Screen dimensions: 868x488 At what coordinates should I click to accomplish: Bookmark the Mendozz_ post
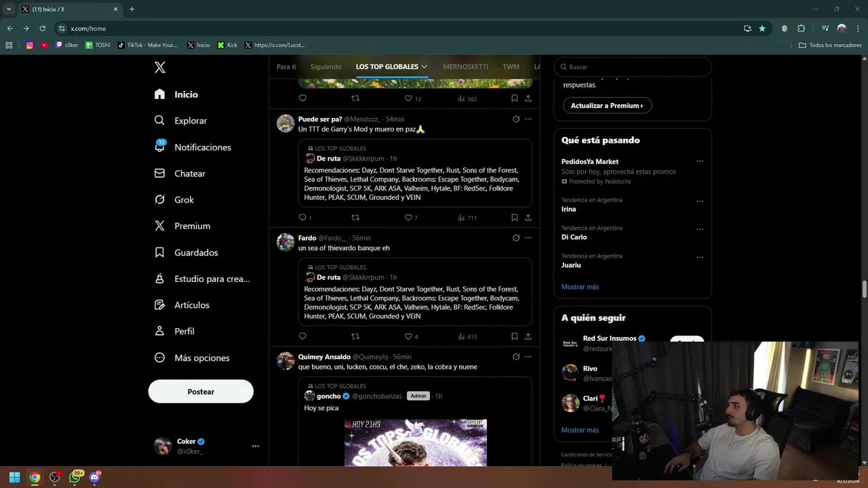tap(515, 218)
